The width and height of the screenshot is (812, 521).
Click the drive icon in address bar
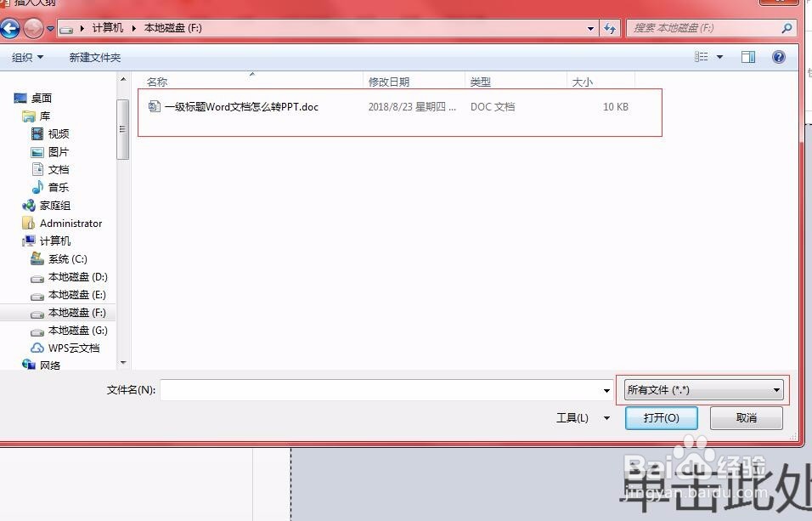point(65,29)
